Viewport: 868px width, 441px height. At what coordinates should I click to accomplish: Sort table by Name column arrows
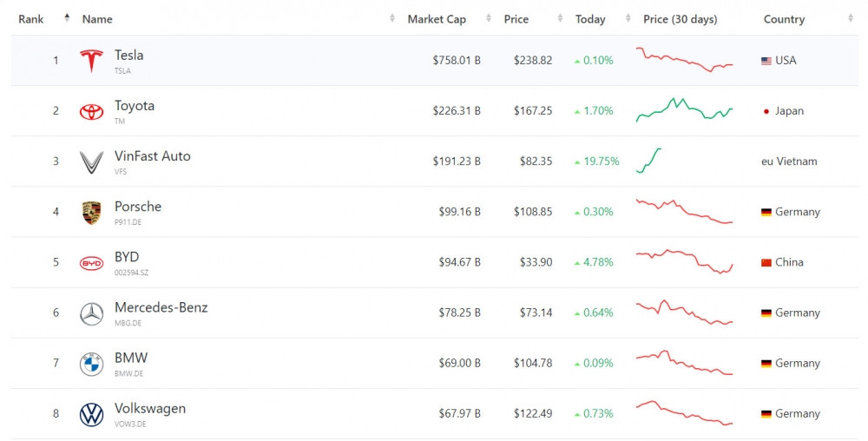tap(392, 18)
